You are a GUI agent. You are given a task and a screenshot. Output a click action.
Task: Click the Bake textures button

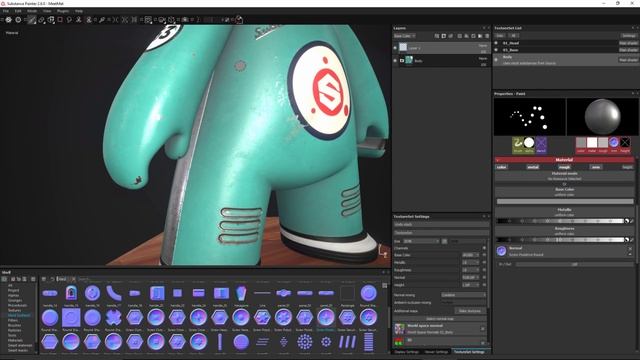coord(470,311)
